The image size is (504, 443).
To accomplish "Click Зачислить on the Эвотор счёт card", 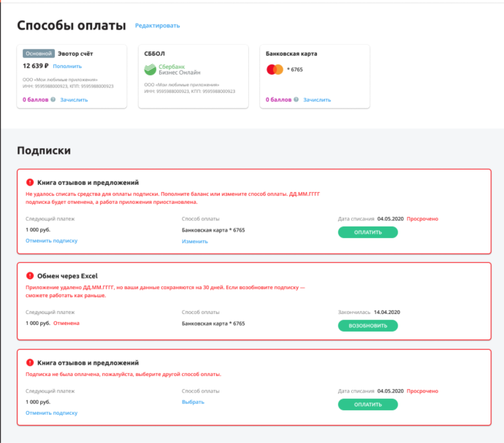I will [74, 100].
